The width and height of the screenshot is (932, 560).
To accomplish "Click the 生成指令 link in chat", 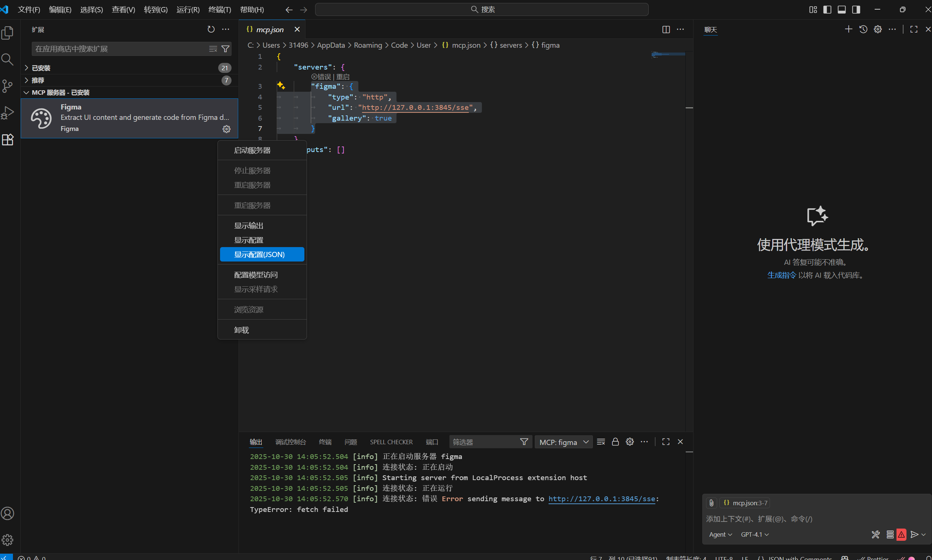I will [x=781, y=275].
